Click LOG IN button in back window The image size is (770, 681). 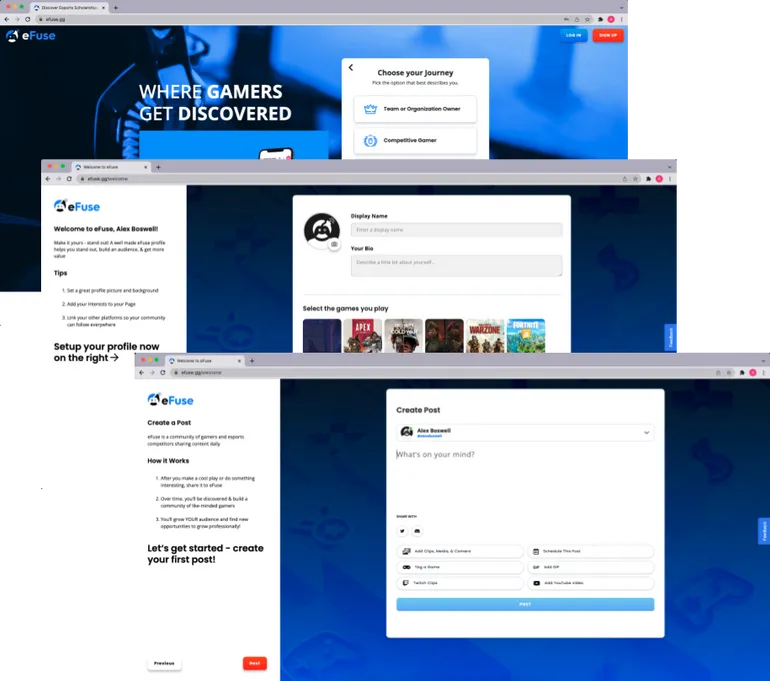coord(573,35)
